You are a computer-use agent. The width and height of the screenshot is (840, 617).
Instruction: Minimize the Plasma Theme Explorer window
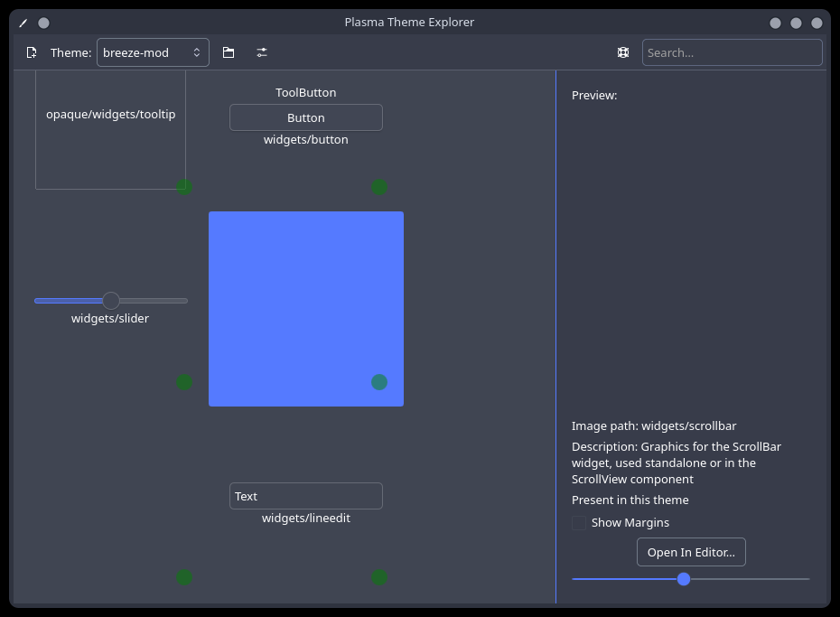(775, 23)
